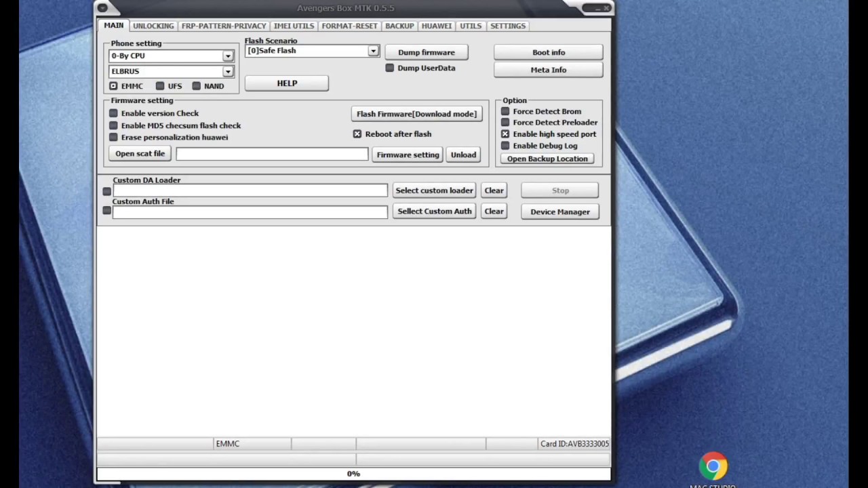Click the Stop button
868x488 pixels.
tap(560, 190)
